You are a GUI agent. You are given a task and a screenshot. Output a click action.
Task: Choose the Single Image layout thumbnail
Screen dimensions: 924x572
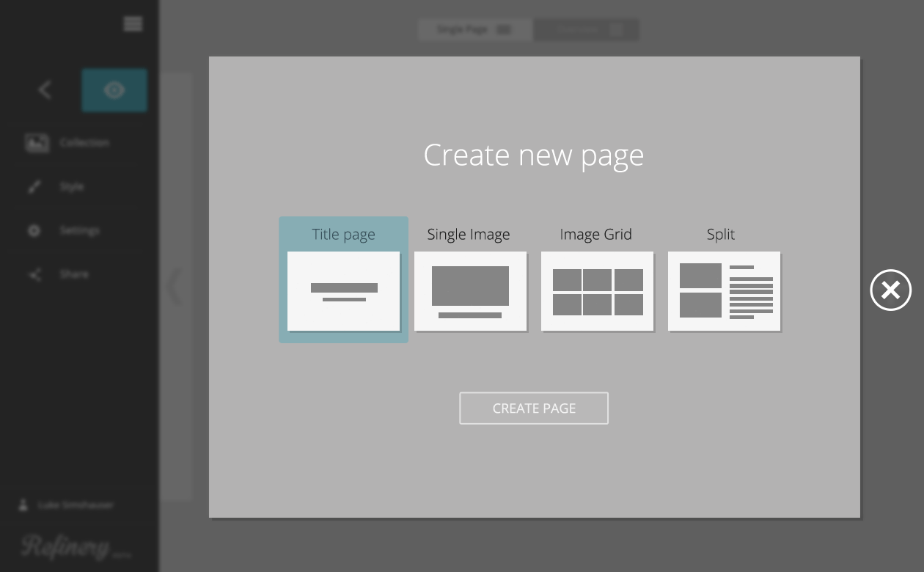point(470,291)
